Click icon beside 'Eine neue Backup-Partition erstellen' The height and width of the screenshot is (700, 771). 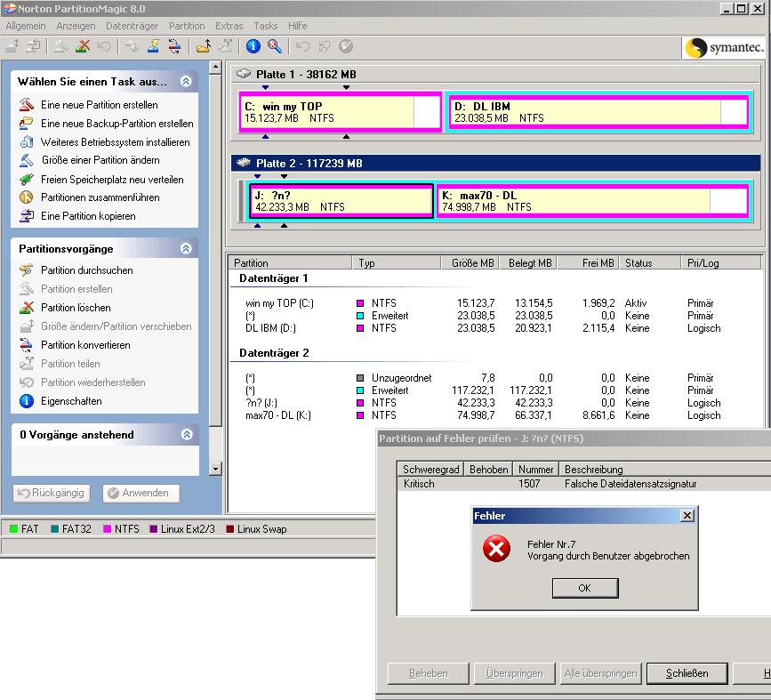pos(27,124)
